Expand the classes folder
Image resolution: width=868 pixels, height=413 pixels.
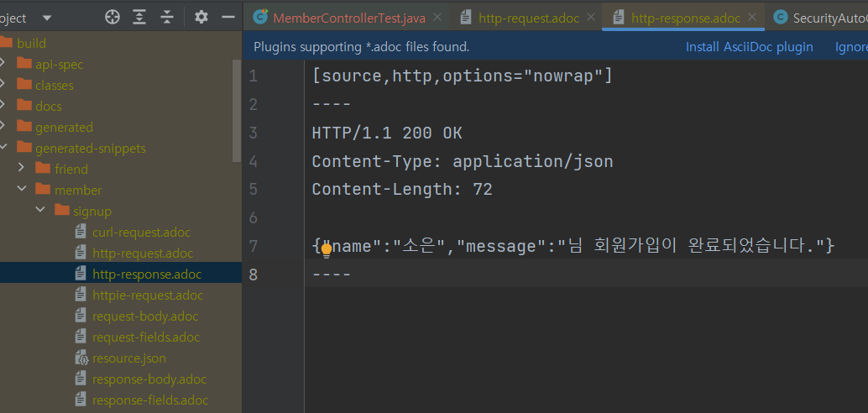(x=3, y=85)
